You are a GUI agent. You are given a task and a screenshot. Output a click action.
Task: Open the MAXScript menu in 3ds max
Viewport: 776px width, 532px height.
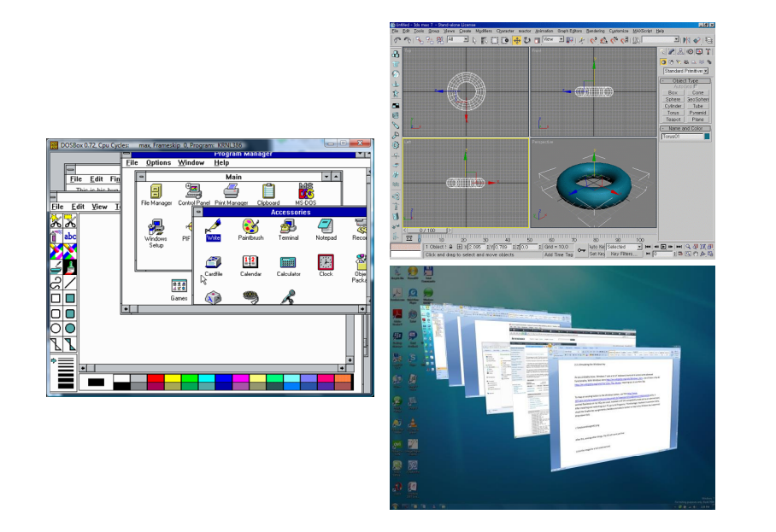(643, 31)
